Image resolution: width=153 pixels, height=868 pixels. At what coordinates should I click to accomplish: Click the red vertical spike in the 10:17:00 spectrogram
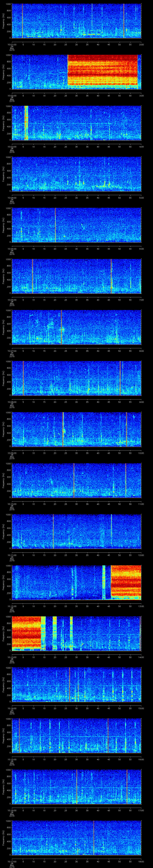(x=94, y=838)
